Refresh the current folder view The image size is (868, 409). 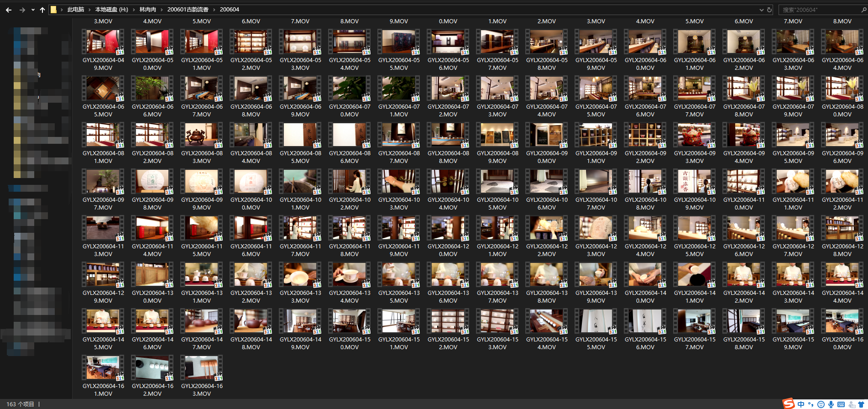pyautogui.click(x=769, y=10)
